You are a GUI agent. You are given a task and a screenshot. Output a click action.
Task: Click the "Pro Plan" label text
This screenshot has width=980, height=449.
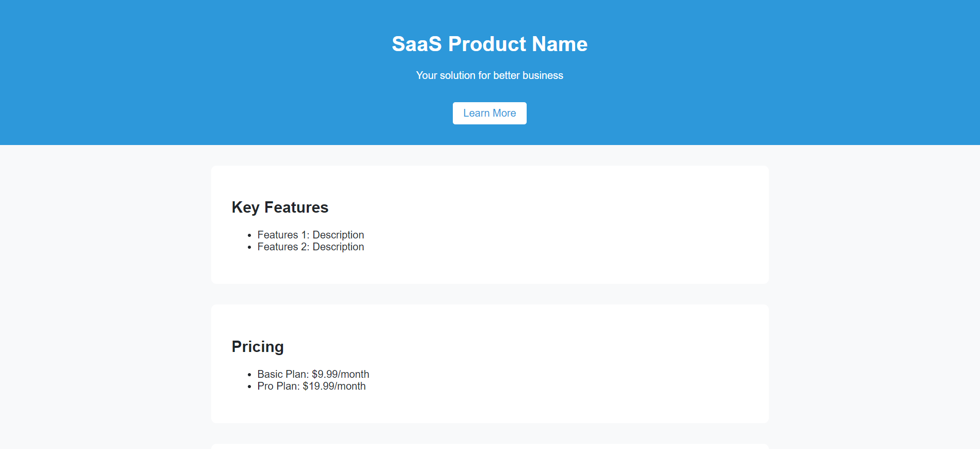(x=278, y=386)
